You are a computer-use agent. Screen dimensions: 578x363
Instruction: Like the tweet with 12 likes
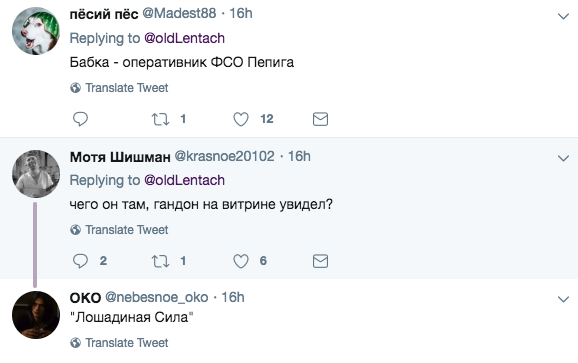tap(241, 119)
